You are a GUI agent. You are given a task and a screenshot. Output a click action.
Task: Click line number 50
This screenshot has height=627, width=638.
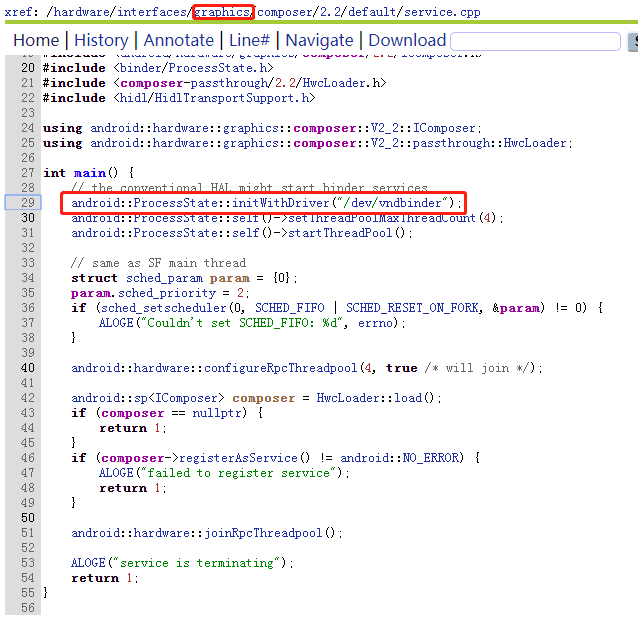(x=28, y=518)
